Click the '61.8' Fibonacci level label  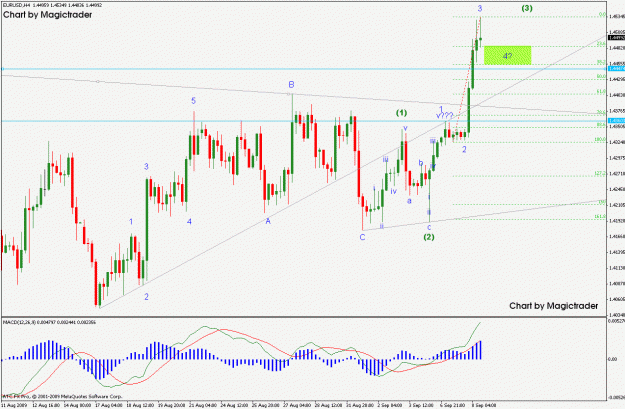pyautogui.click(x=601, y=92)
